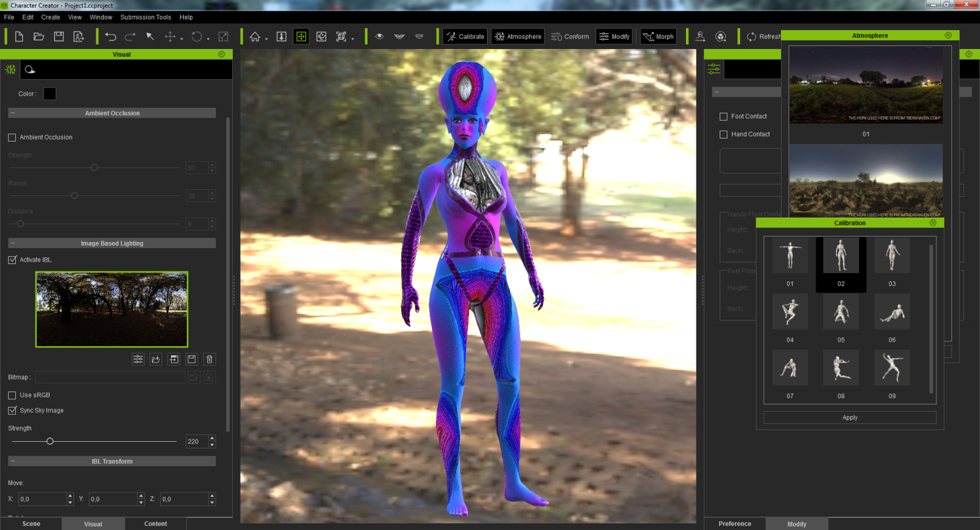Click the Morph toolbar button

click(658, 37)
